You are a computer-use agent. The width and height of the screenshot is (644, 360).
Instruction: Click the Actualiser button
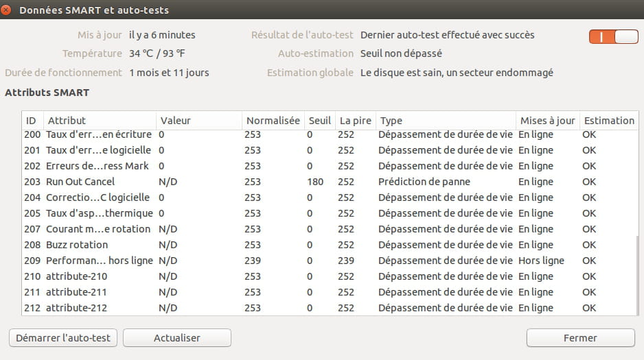(177, 338)
